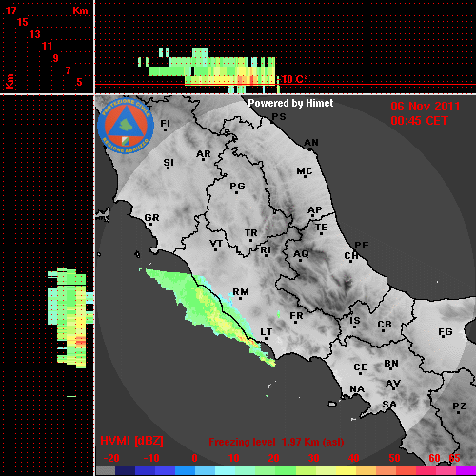The height and width of the screenshot is (476, 476).
Task: Click the 0 dBZ scale label
Action: click(x=195, y=458)
